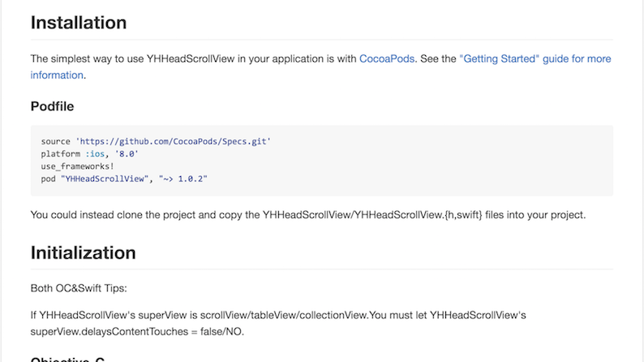
Task: Click the Installation heading
Action: point(79,23)
